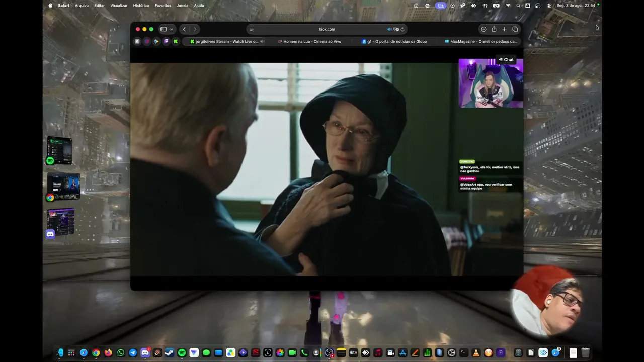Open the Favoritos menu
644x362 pixels.
tap(163, 6)
